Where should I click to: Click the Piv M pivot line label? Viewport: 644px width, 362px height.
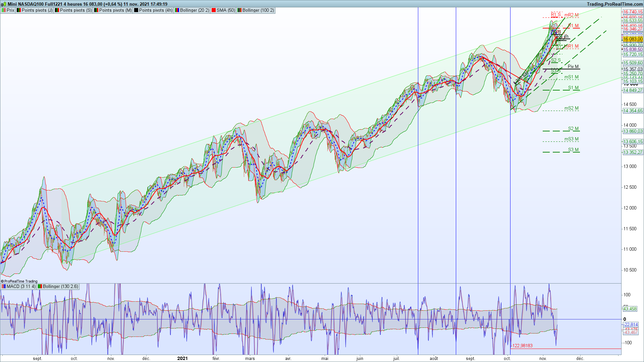pyautogui.click(x=573, y=67)
